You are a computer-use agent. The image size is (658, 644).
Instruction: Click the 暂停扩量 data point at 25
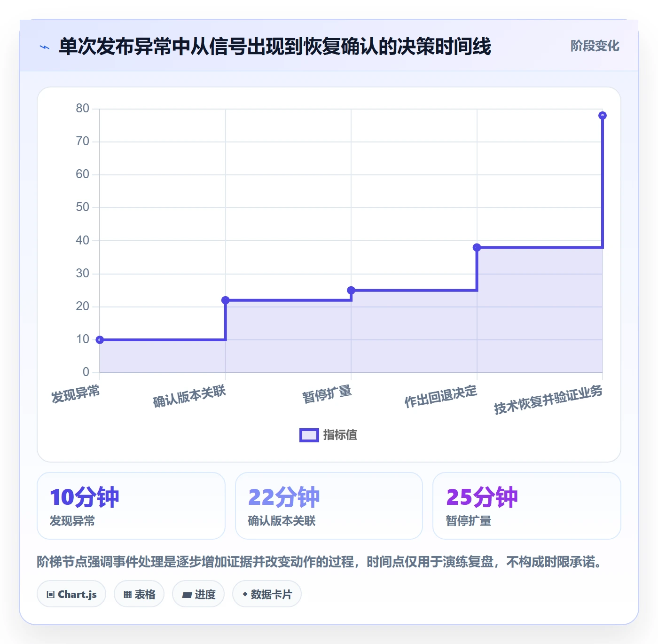[351, 291]
